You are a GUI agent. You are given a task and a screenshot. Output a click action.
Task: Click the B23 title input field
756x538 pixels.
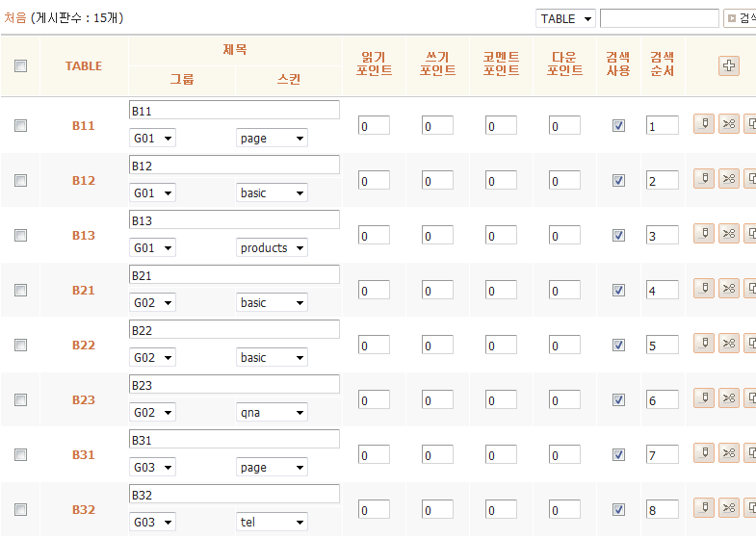click(x=234, y=385)
